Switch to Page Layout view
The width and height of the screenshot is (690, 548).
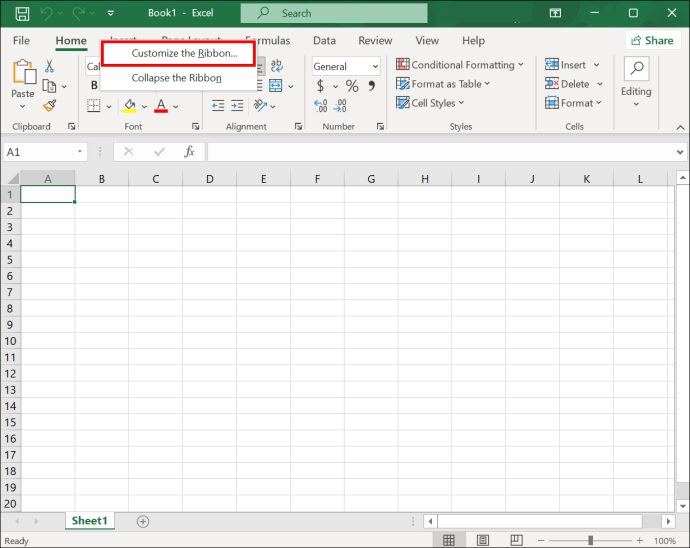pos(483,540)
